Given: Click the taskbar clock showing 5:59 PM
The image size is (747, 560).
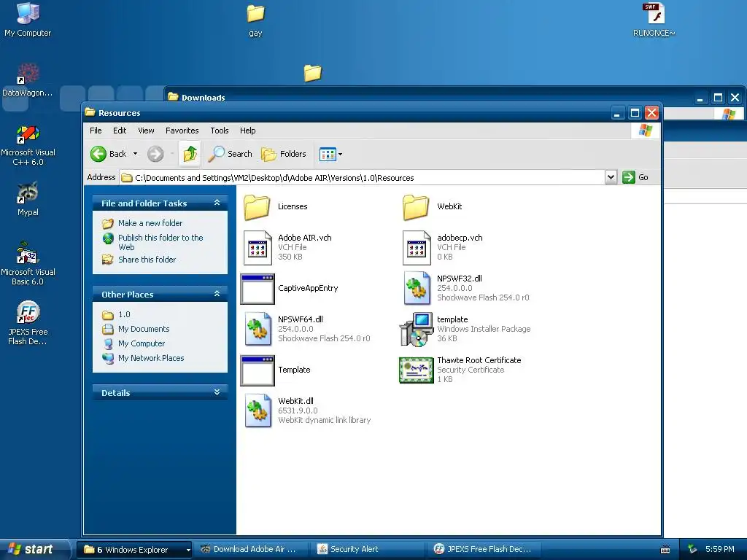Looking at the screenshot, I should click(719, 550).
